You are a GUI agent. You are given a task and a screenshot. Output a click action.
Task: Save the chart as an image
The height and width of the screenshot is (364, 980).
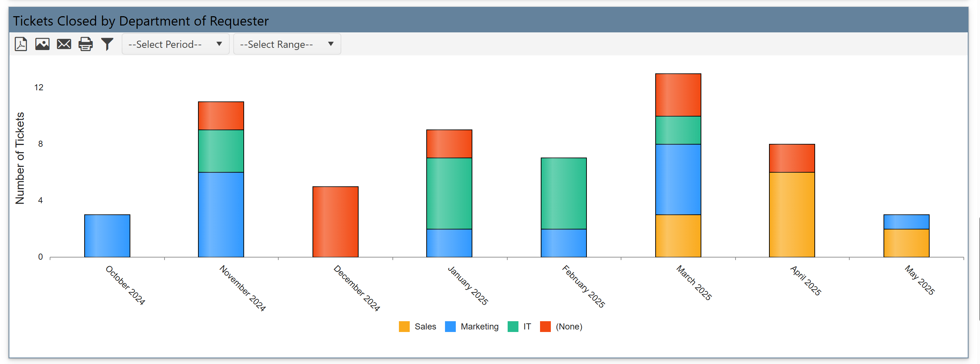tap(42, 44)
